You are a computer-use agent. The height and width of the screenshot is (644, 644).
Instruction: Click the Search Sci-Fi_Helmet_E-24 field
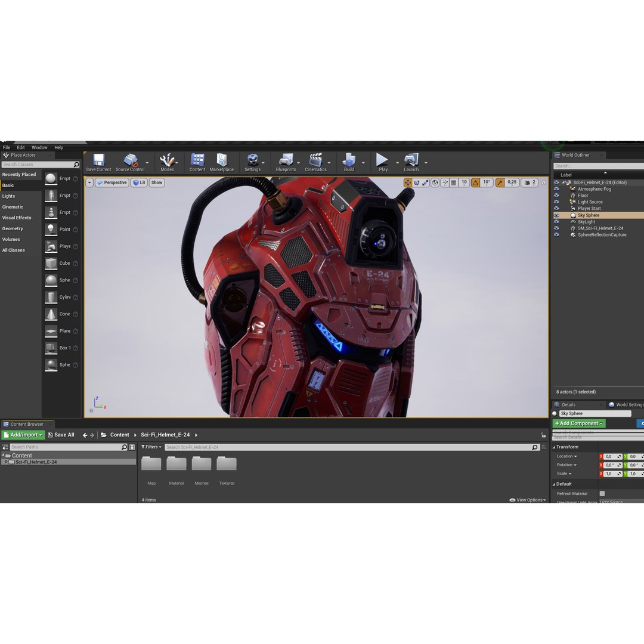coord(352,447)
